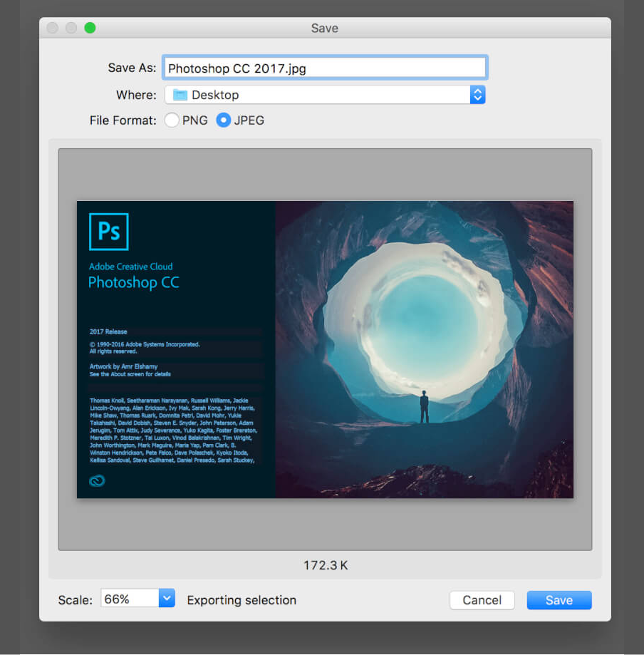Click the Save As label
Image resolution: width=644 pixels, height=655 pixels.
(132, 68)
